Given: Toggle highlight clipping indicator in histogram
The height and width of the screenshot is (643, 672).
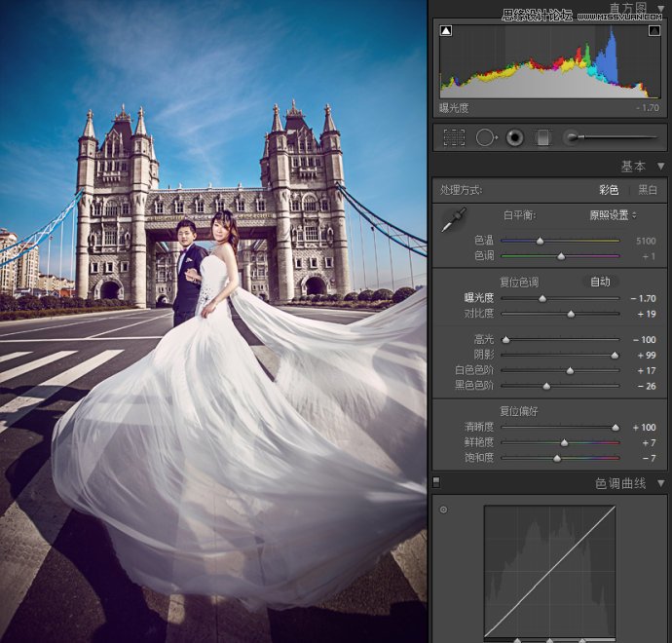Looking at the screenshot, I should click(654, 31).
